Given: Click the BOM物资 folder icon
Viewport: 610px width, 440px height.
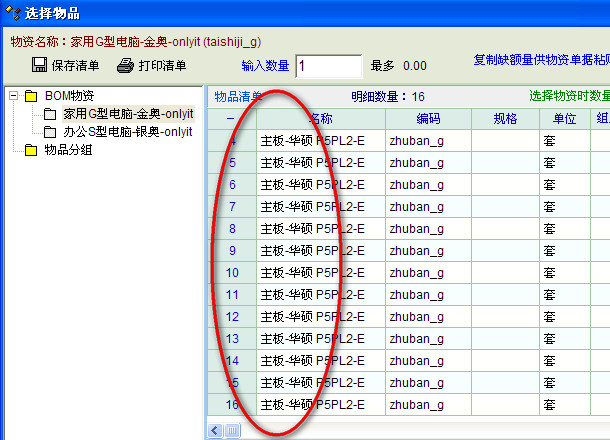Looking at the screenshot, I should [x=32, y=96].
